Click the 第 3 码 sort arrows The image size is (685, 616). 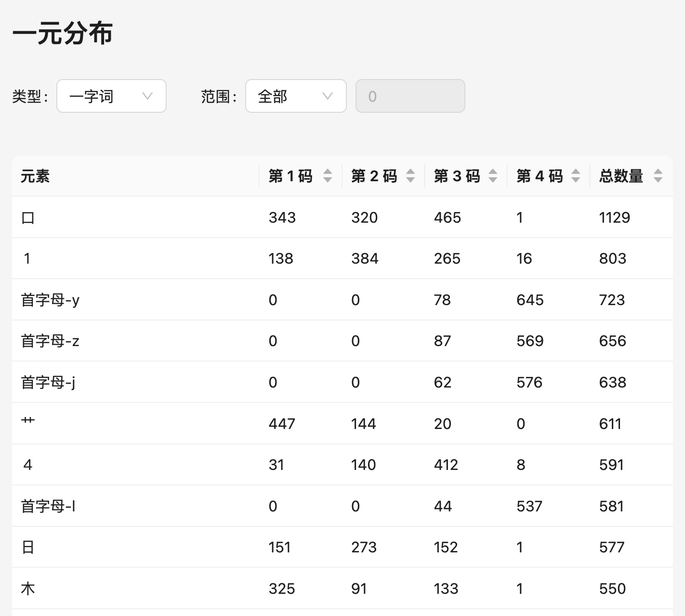point(493,176)
